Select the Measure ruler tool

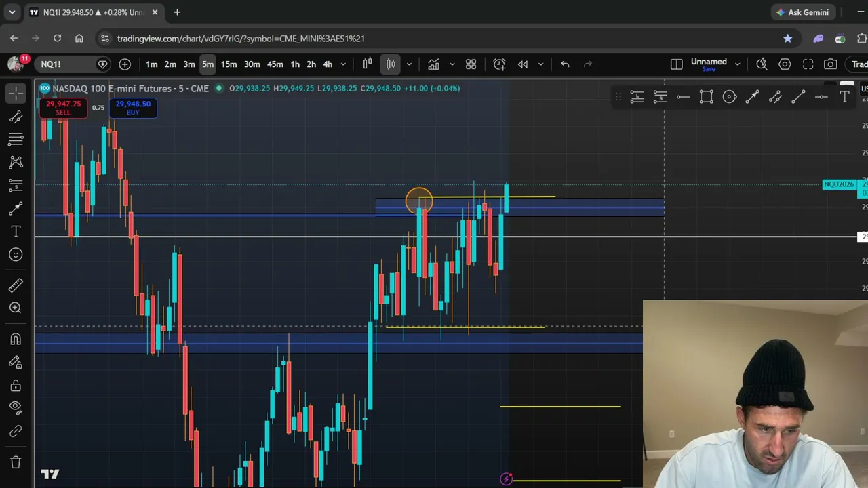tap(16, 285)
